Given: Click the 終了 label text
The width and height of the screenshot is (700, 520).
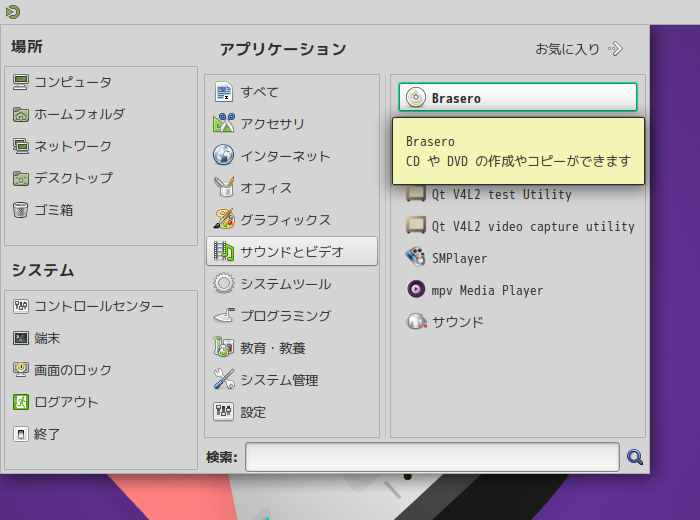Looking at the screenshot, I should pyautogui.click(x=47, y=434).
